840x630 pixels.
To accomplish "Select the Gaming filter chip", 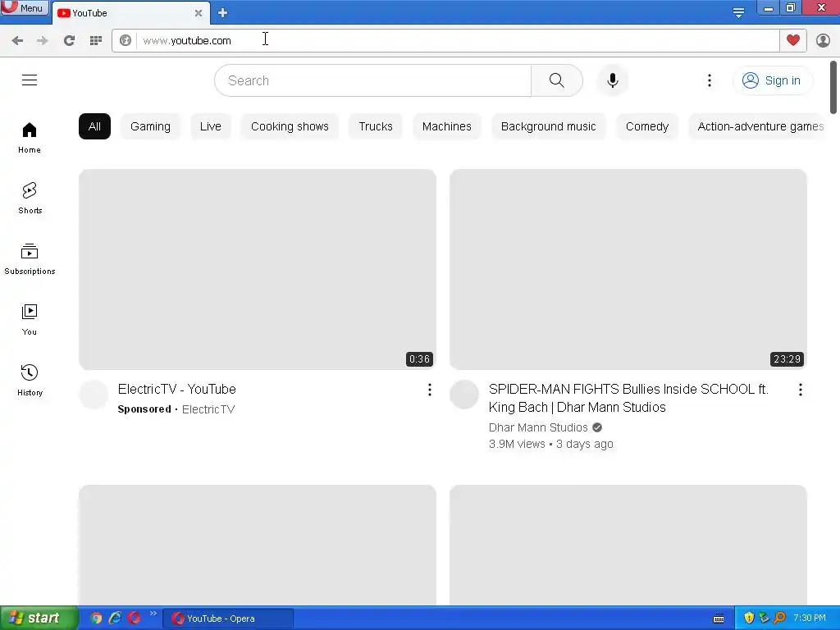I will 151,126.
